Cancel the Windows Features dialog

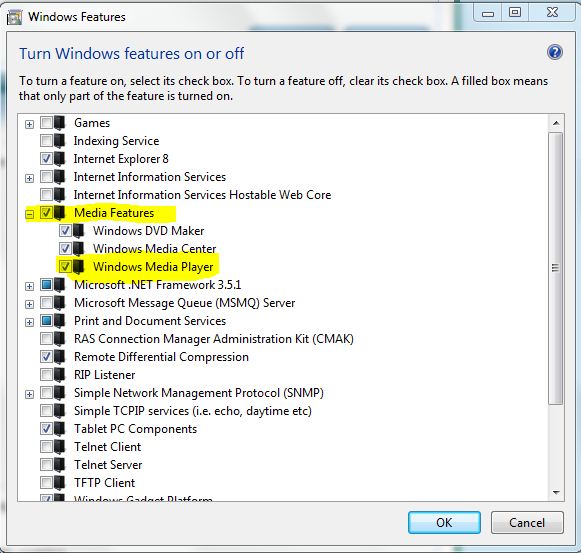pos(527,523)
